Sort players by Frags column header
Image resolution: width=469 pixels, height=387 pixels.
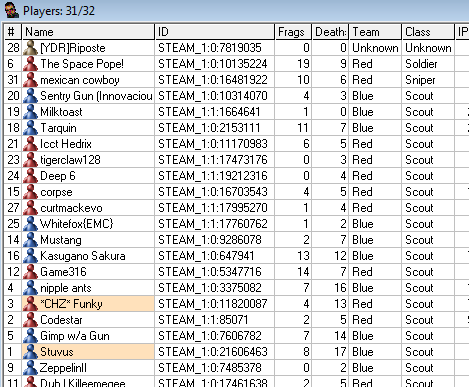293,32
